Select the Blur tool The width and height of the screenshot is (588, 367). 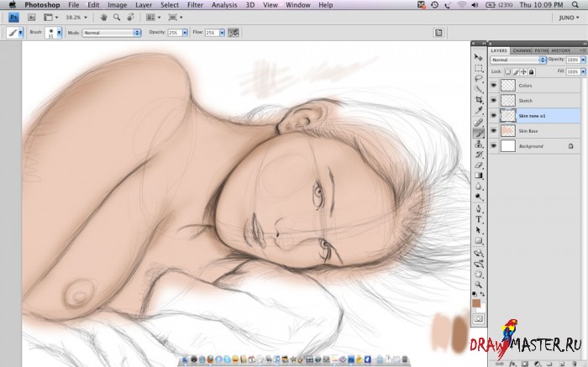pos(479,186)
